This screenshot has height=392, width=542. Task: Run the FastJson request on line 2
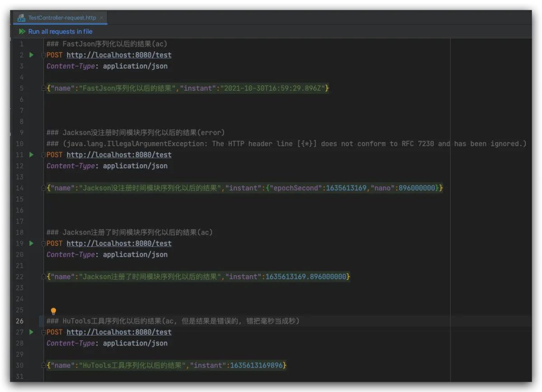coord(31,55)
